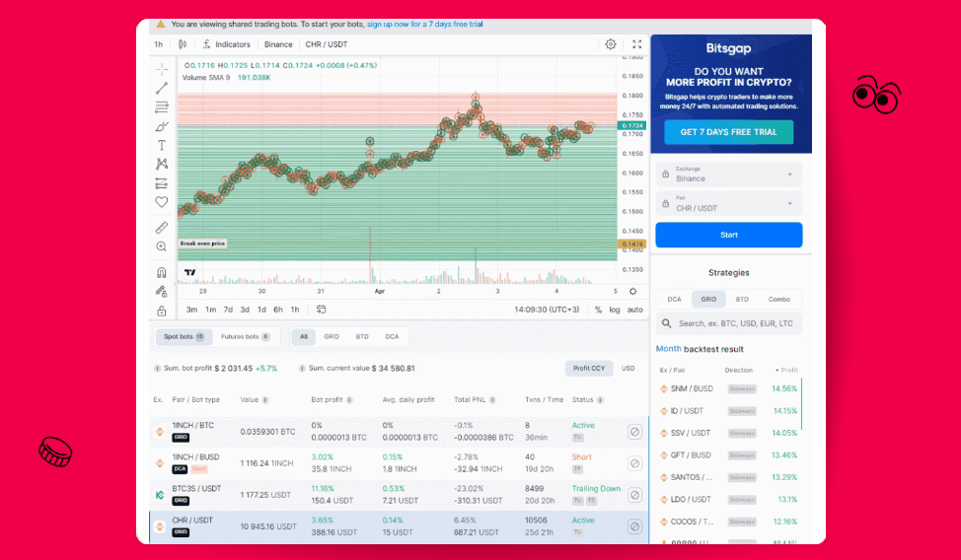
Task: Activate the zoom-in magnifier tool
Action: pos(162,246)
